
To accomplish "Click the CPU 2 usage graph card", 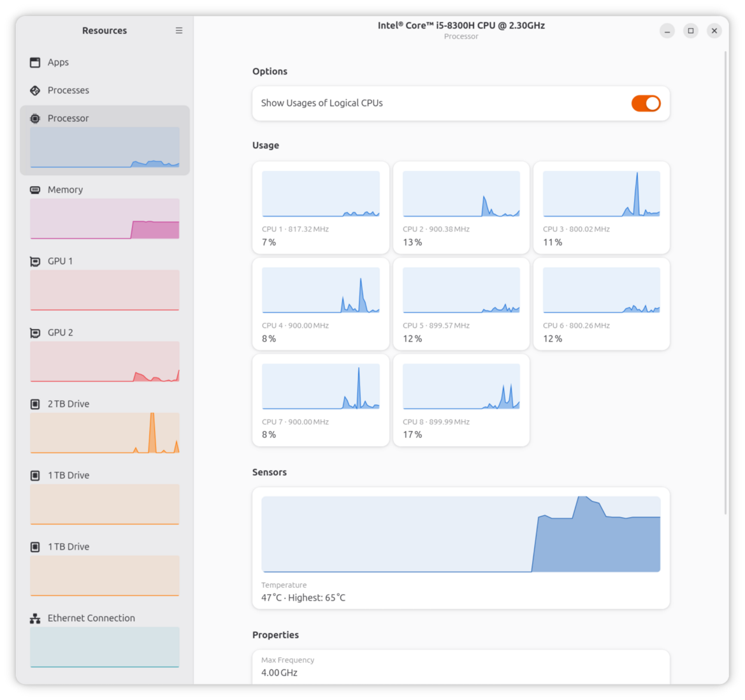I will (461, 208).
